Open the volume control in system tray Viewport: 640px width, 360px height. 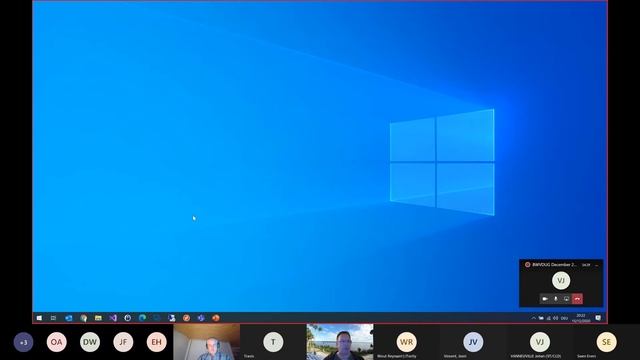coord(556,318)
